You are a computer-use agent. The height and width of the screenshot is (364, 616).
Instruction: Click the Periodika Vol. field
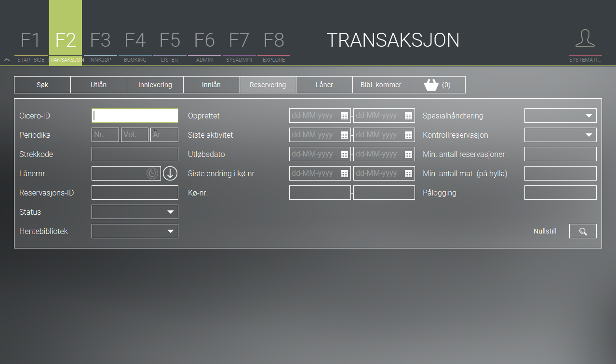(x=134, y=135)
